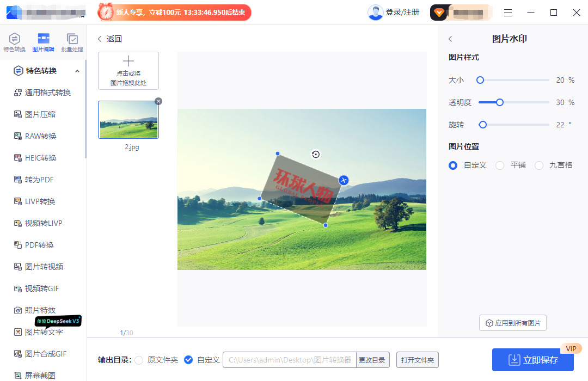The image size is (588, 381).
Task: Click the 22 rotation degree value
Action: (560, 125)
